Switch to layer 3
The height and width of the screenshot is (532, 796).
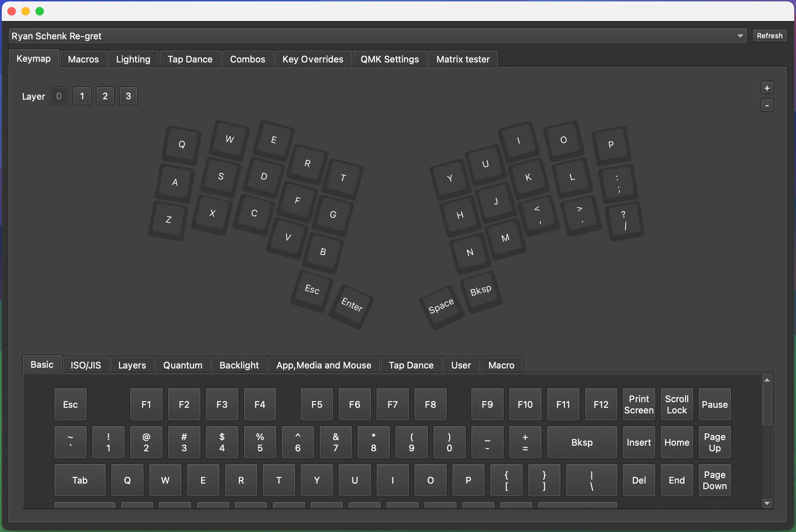[x=128, y=96]
